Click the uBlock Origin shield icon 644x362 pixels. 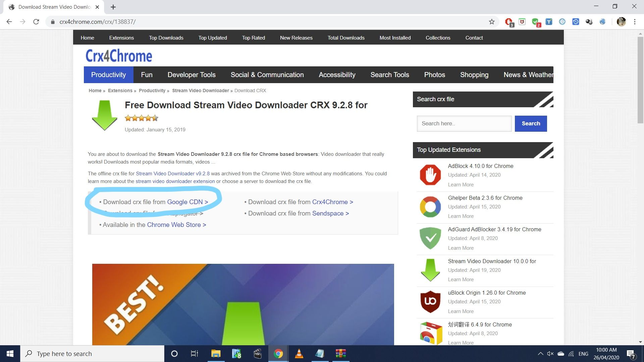(x=430, y=302)
